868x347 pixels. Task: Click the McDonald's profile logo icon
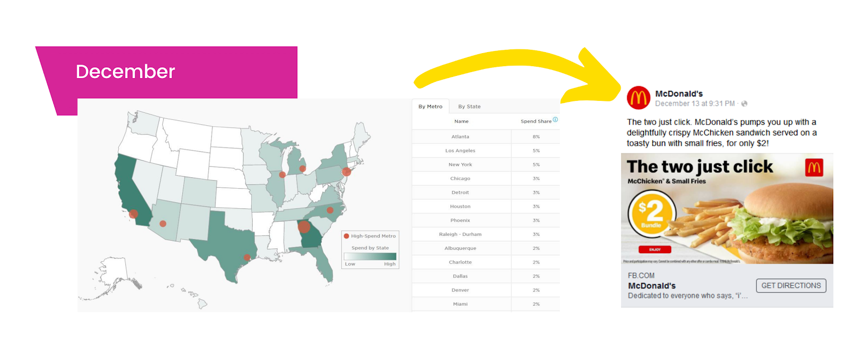coord(639,98)
